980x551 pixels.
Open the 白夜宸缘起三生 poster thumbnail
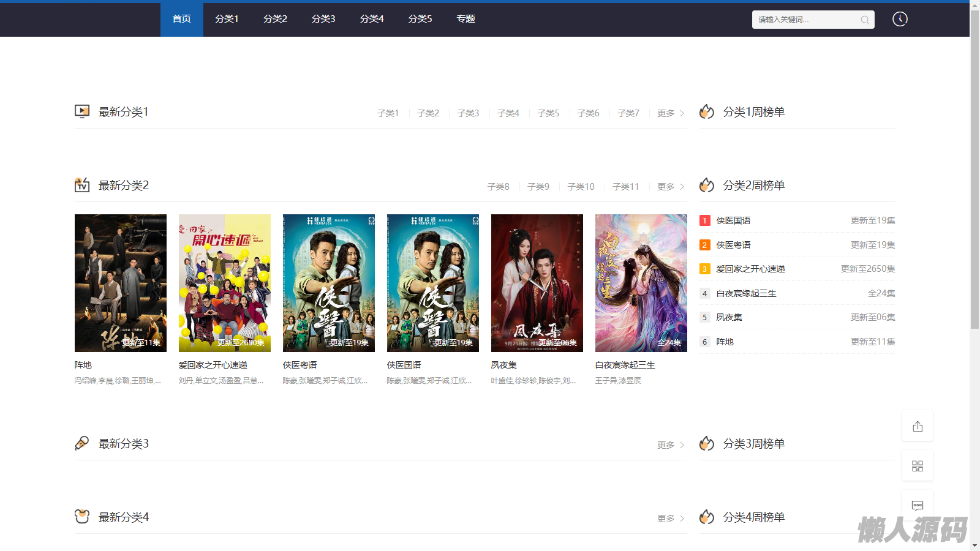click(x=641, y=283)
